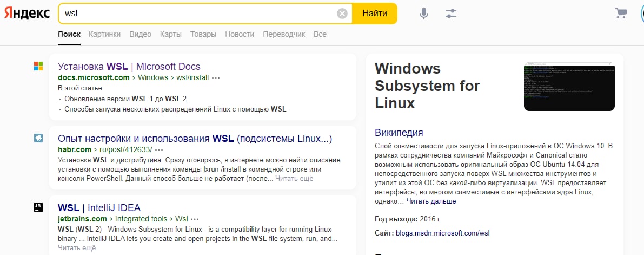This screenshot has height=255, width=644.
Task: Clear the search query with the X icon
Action: pos(342,14)
